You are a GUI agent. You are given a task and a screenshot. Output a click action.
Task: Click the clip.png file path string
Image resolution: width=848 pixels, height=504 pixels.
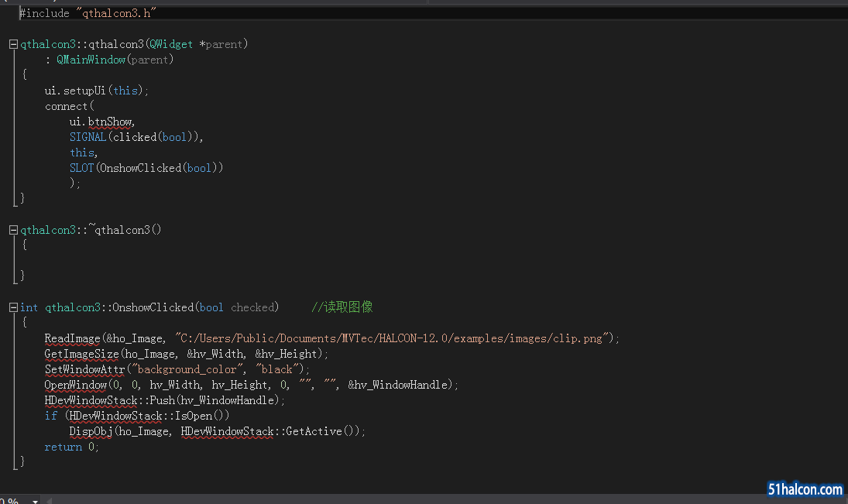(392, 338)
